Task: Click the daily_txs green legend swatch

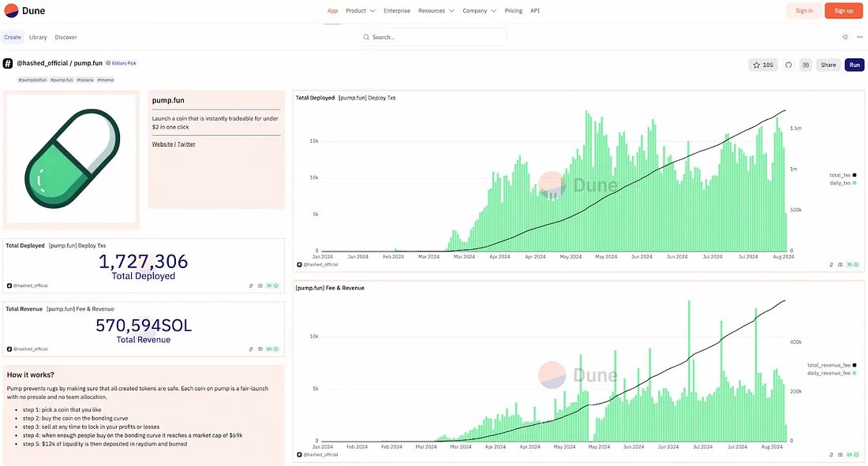Action: (x=854, y=183)
